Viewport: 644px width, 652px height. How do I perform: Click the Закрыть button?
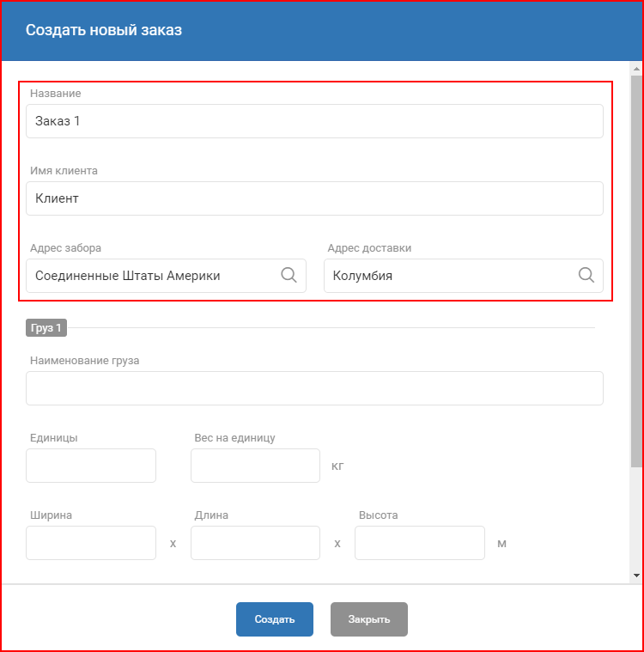pyautogui.click(x=368, y=619)
